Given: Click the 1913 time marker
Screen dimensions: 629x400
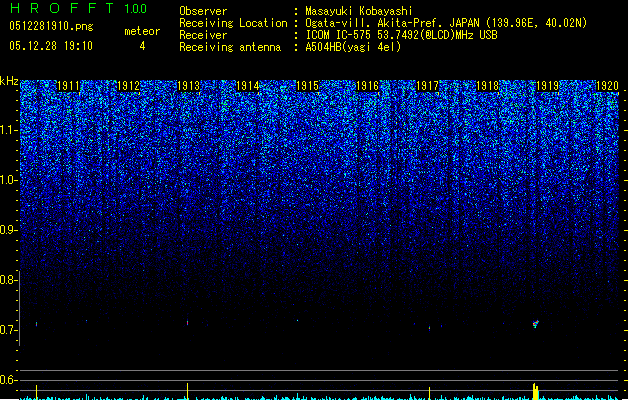Looking at the screenshot, I should 188,86.
